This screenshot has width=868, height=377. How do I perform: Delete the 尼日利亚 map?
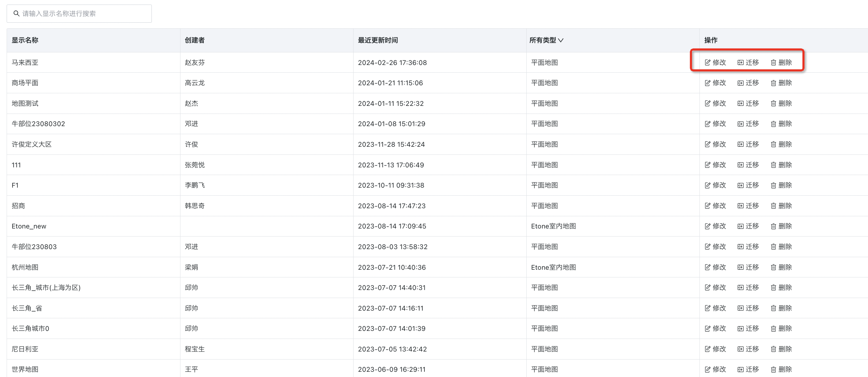[x=781, y=349]
